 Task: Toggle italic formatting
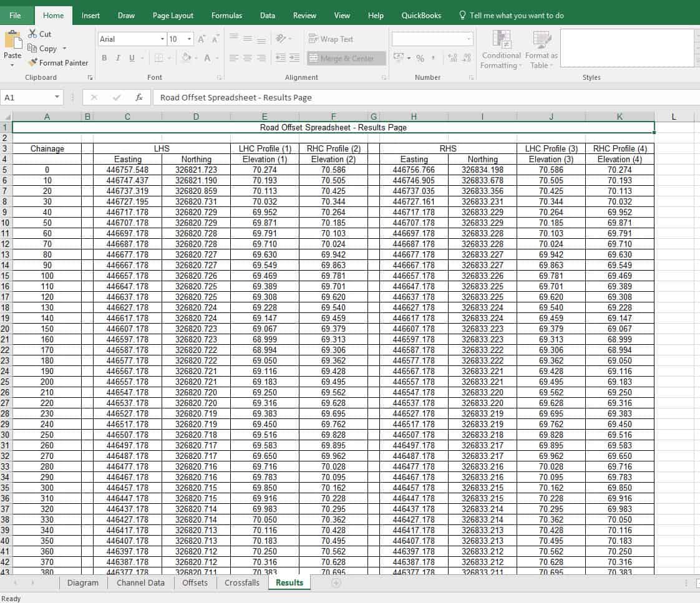pyautogui.click(x=118, y=58)
